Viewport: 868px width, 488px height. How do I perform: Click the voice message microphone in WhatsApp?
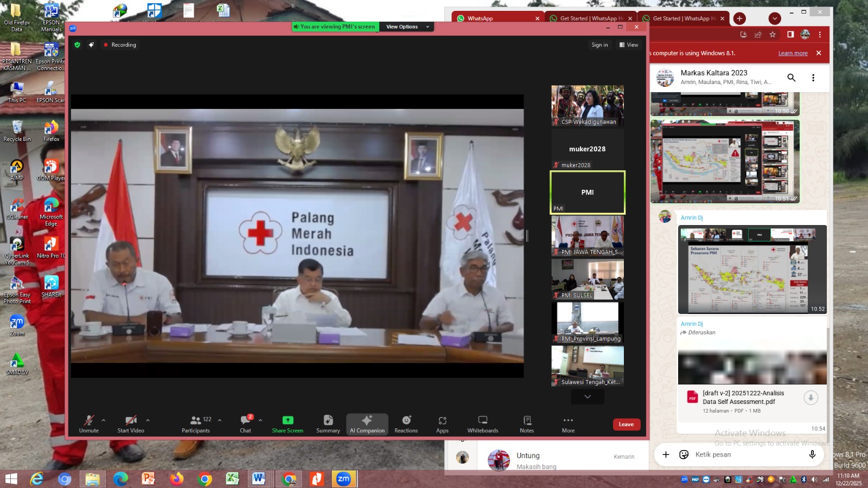coord(812,454)
